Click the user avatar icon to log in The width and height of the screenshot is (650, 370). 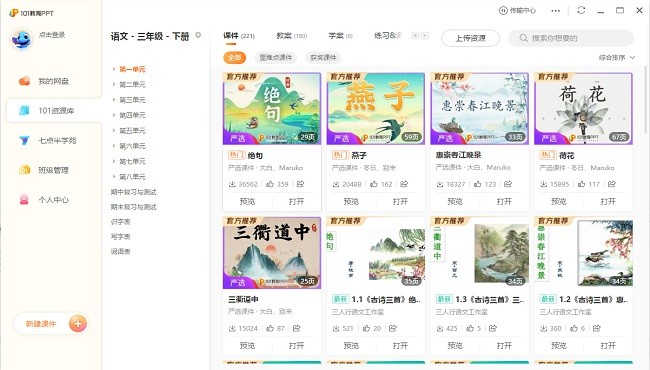21,39
